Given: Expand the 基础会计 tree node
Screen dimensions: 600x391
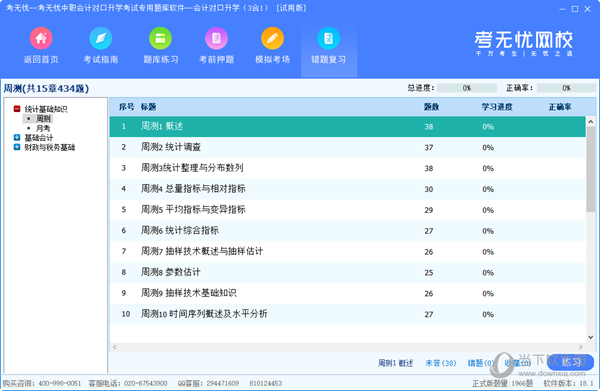Looking at the screenshot, I should pos(17,137).
